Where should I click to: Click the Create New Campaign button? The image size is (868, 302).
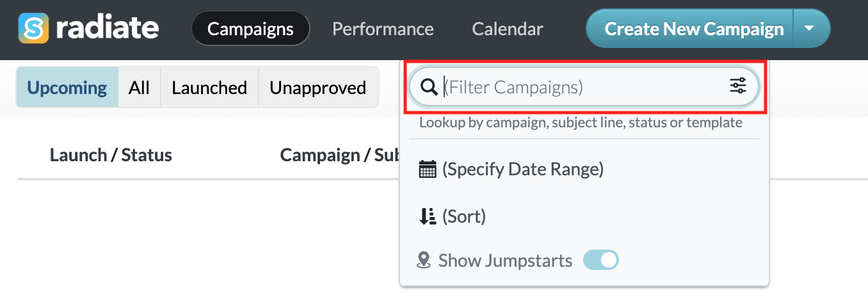[690, 29]
